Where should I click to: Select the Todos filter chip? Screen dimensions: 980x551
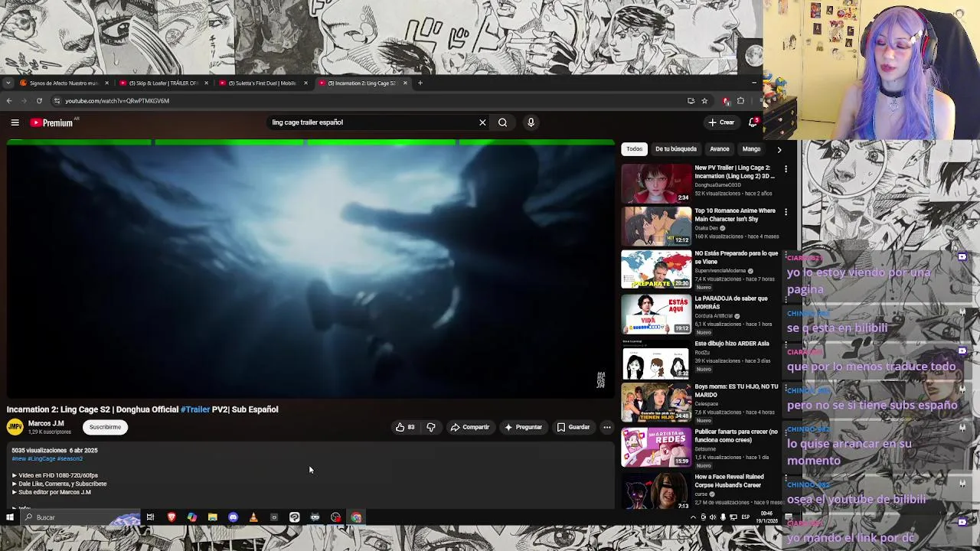(635, 149)
